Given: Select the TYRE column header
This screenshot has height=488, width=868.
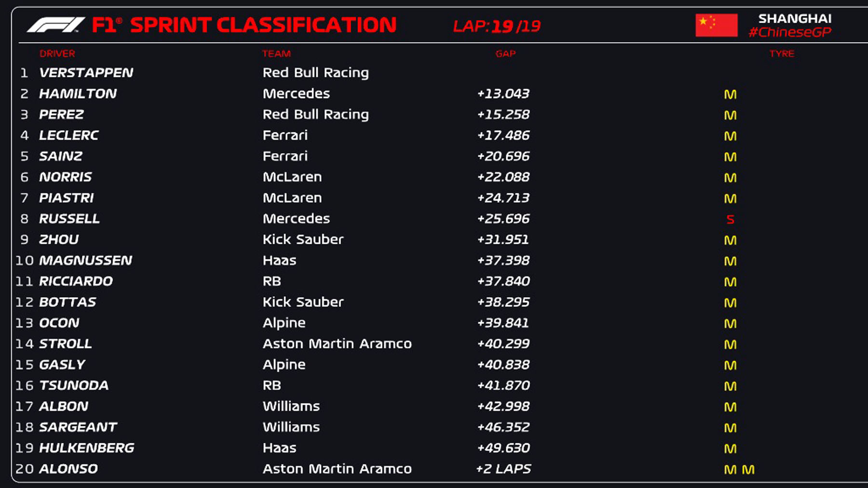Looking at the screenshot, I should (x=782, y=53).
